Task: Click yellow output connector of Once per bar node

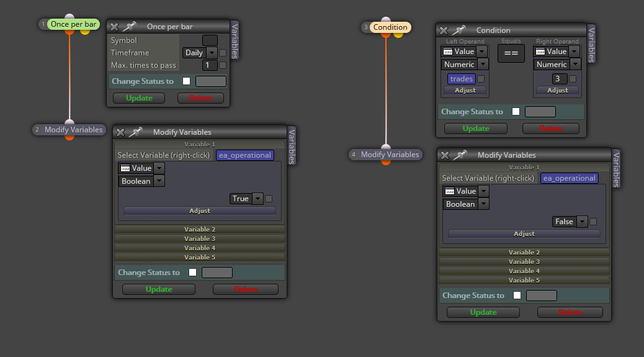Action: click(85, 32)
